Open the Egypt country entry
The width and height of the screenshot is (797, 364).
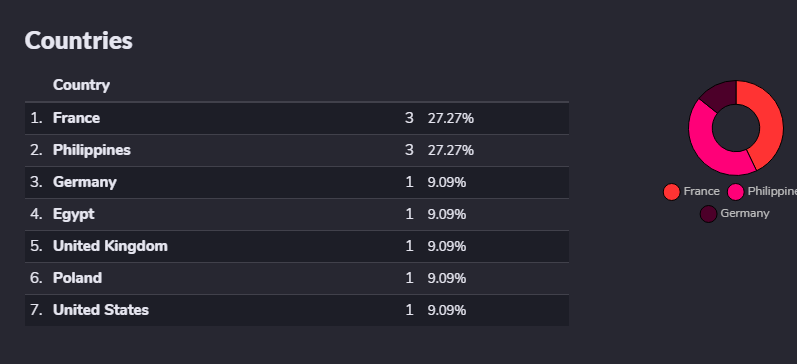tap(74, 215)
